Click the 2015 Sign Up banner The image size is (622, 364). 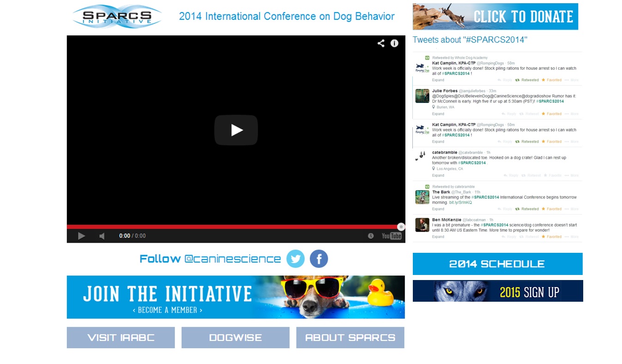point(498,291)
